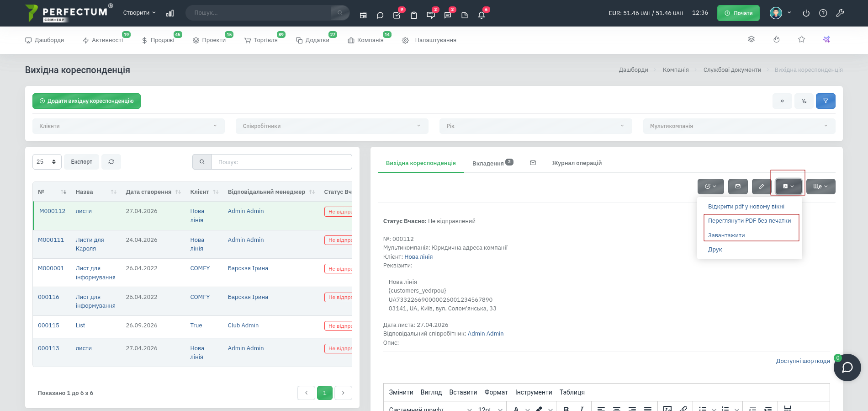The width and height of the screenshot is (868, 411).
Task: Click the pencil edit button
Action: click(x=762, y=187)
